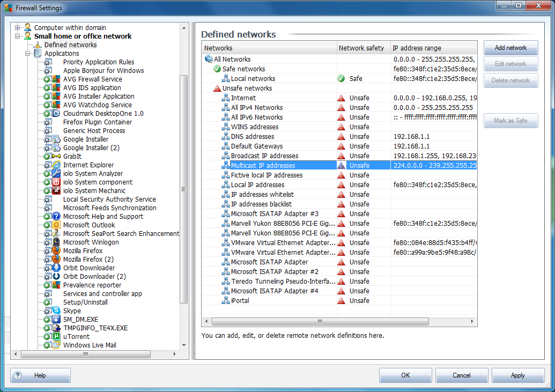Sort by the Network safety column header
This screenshot has width=555, height=392.
(x=364, y=48)
